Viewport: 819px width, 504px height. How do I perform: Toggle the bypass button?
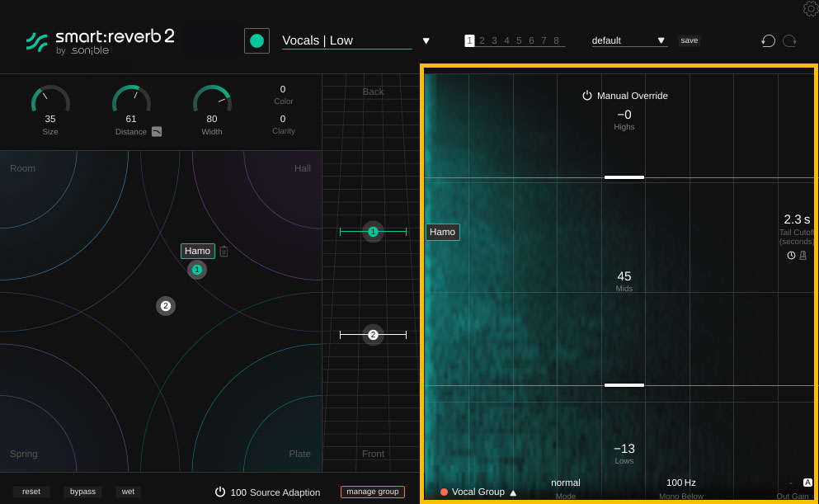pos(82,492)
